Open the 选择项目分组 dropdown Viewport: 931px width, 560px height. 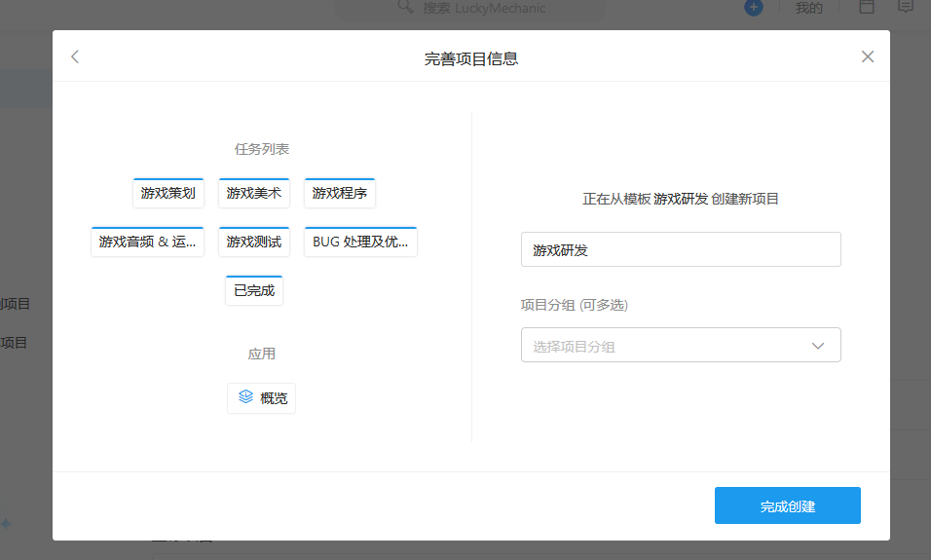(681, 345)
